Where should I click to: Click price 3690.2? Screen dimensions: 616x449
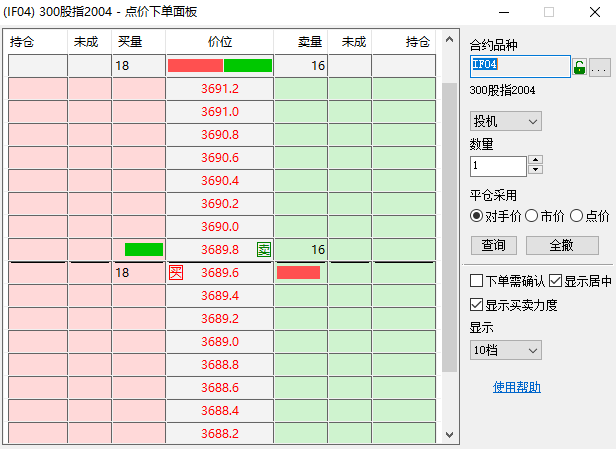(x=220, y=203)
